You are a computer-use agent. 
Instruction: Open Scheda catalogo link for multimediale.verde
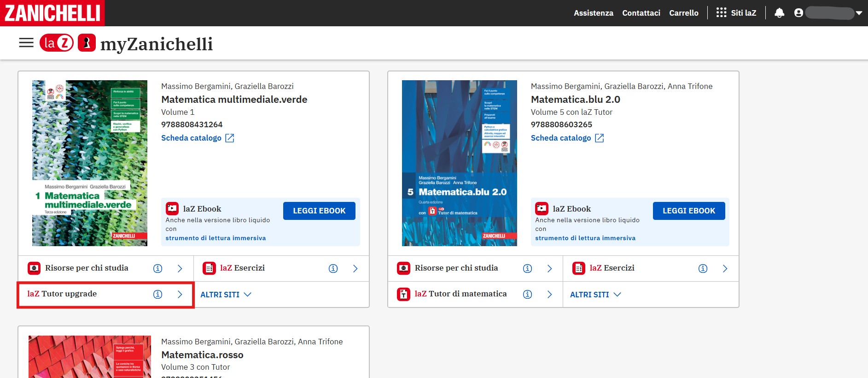click(x=191, y=138)
